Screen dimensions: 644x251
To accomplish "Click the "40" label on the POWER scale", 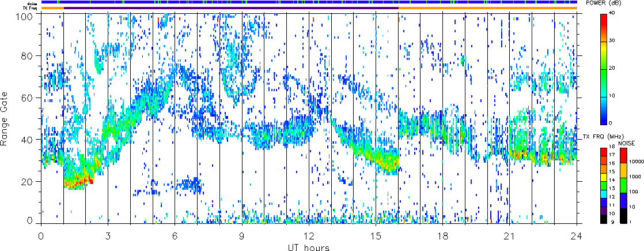I will coord(612,14).
